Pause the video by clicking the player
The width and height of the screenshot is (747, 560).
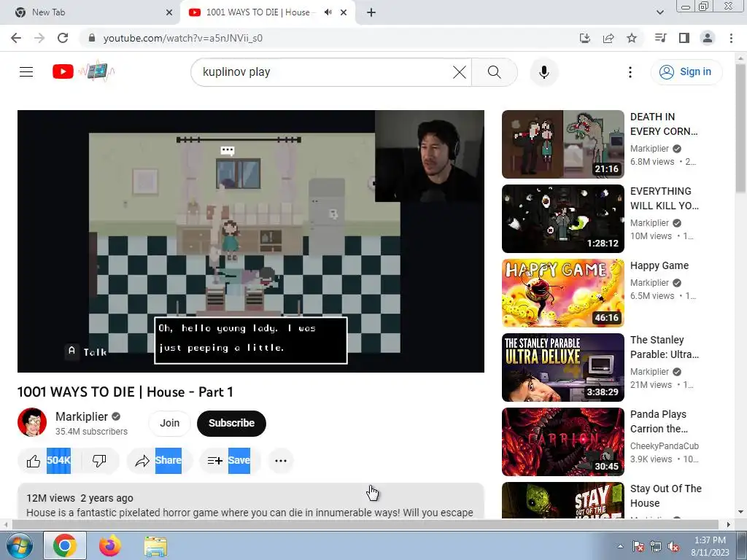click(x=251, y=241)
